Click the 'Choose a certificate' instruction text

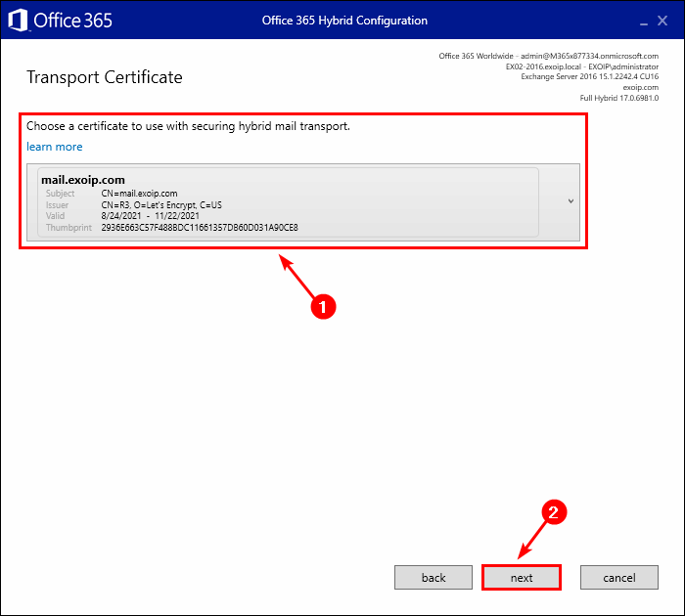(x=188, y=126)
